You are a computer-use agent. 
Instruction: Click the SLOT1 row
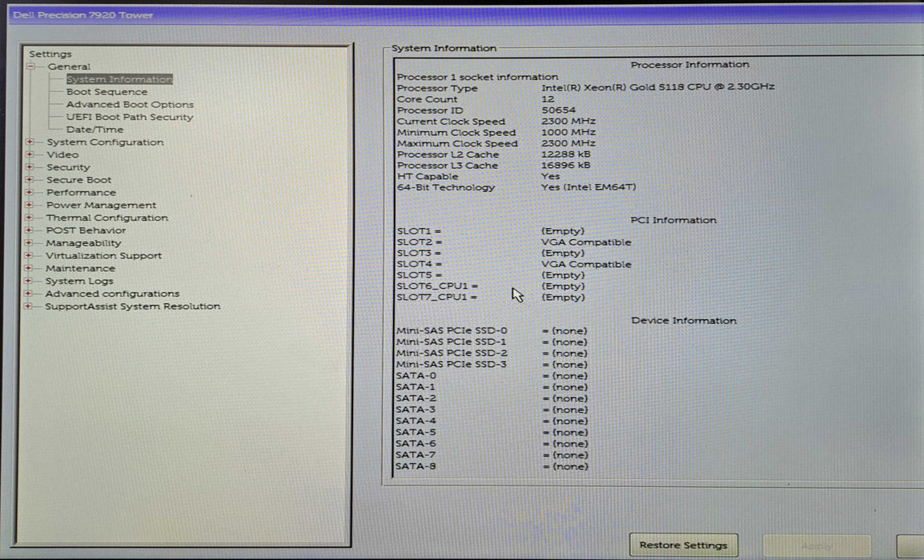tap(490, 231)
